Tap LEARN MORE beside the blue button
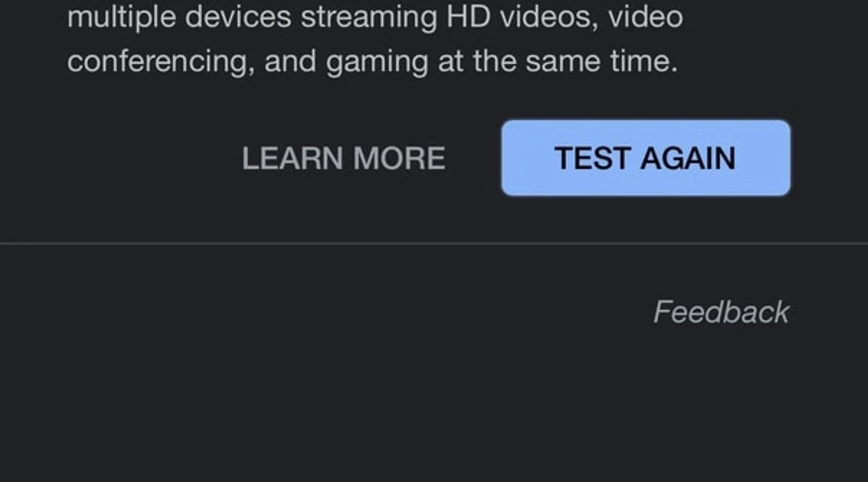 343,158
